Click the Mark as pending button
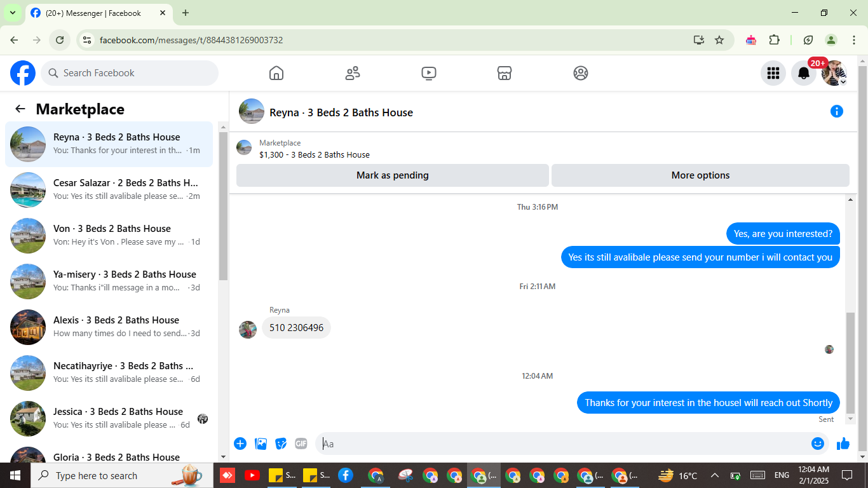868x488 pixels. tap(393, 175)
